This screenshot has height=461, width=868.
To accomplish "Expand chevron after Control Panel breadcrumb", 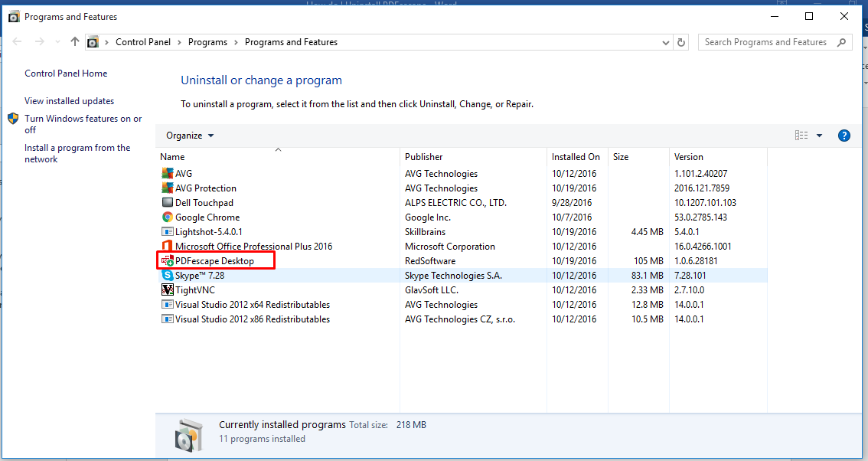I will (x=179, y=42).
